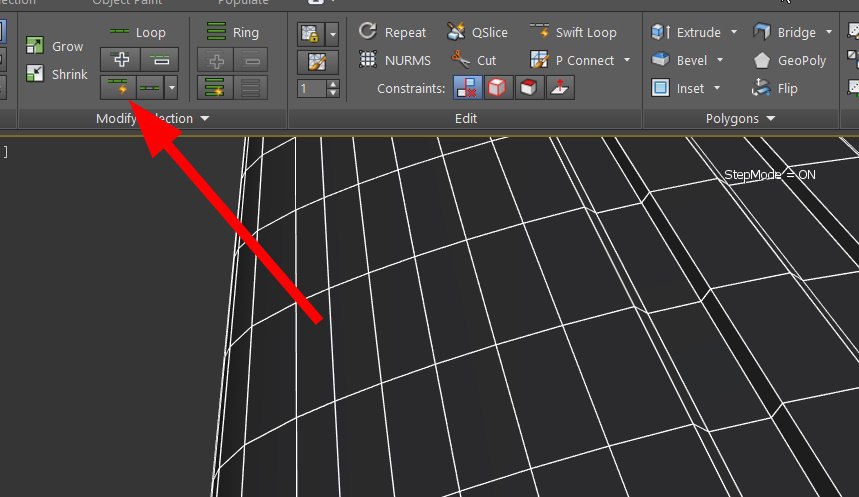
Task: Expand the Modify Selection panel
Action: (204, 118)
